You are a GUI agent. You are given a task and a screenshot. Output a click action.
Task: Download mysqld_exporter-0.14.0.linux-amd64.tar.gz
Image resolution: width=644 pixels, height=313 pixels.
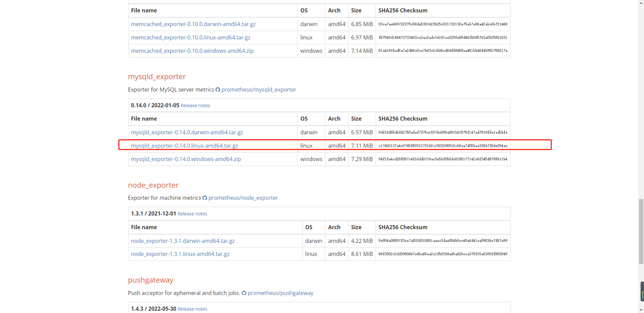[x=184, y=146]
